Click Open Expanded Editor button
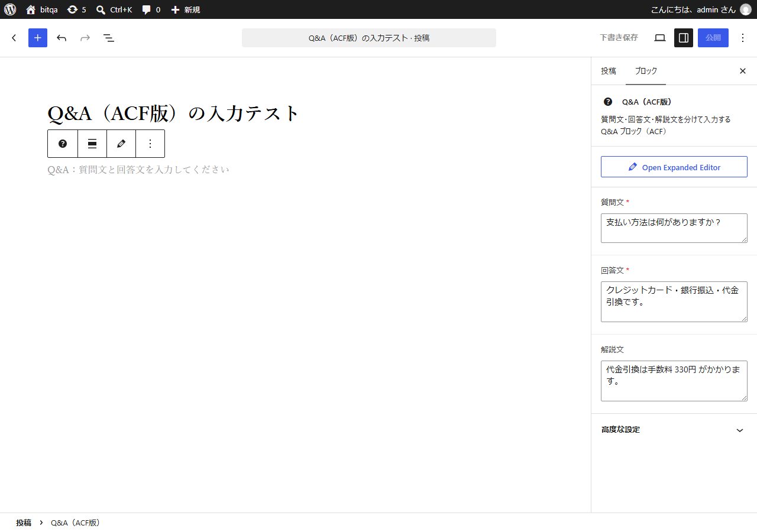The height and width of the screenshot is (532, 757). 674,167
